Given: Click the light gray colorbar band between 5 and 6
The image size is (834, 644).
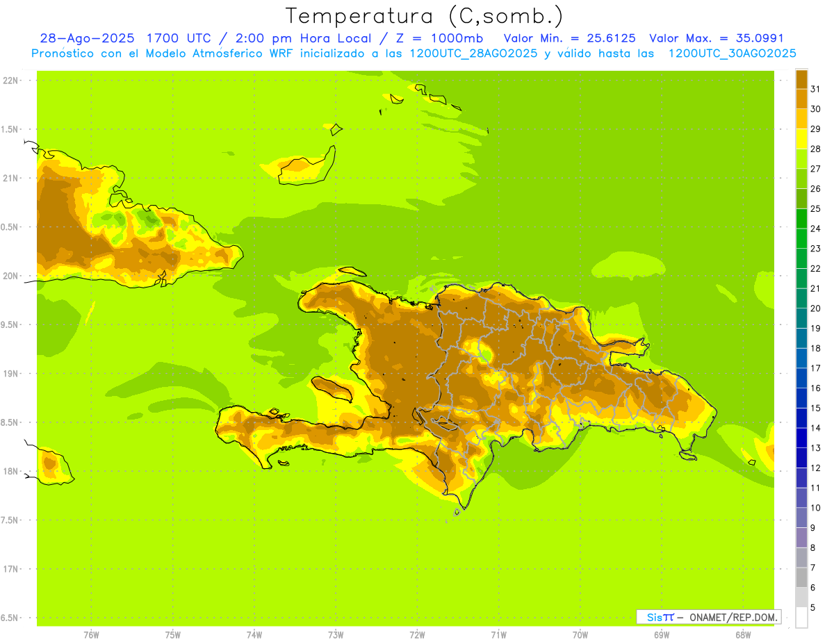Looking at the screenshot, I should click(x=801, y=597).
